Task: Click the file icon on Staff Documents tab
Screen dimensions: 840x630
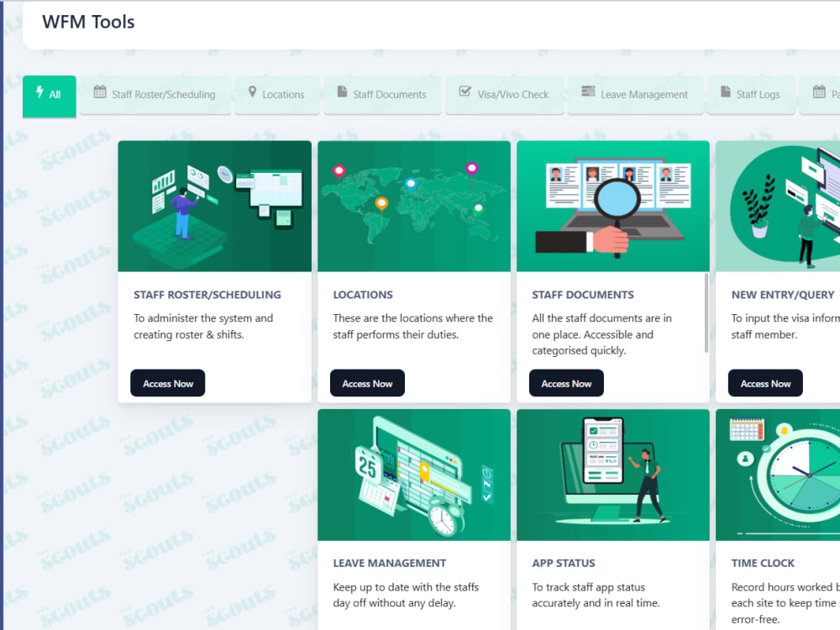Action: coord(342,92)
